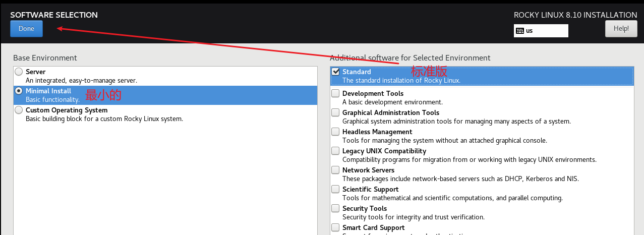Click the SOFTWARE SELECTION title
Screen dimensions: 644x235
pyautogui.click(x=54, y=15)
